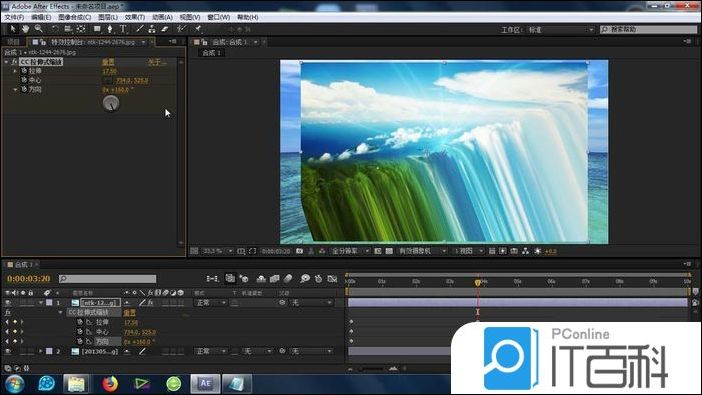
Task: Click the auto-keyframe stopwatch icon
Action: (x=318, y=279)
